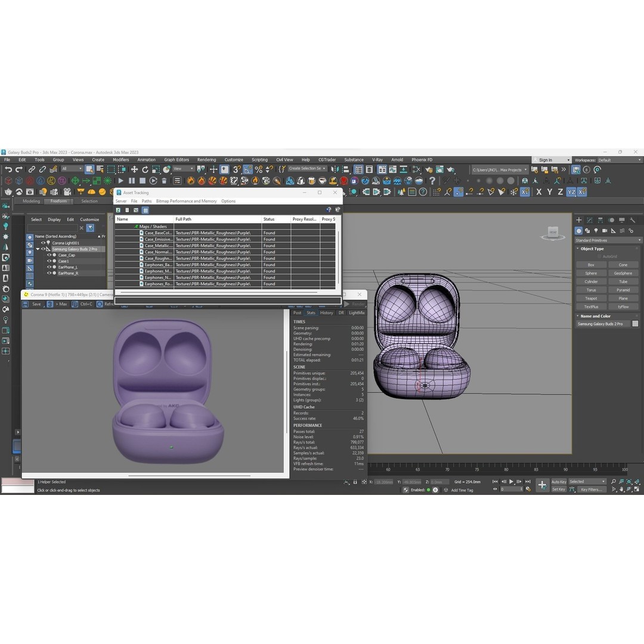Click the Help icon in Asset Tracking
This screenshot has width=644, height=644.
pyautogui.click(x=329, y=210)
